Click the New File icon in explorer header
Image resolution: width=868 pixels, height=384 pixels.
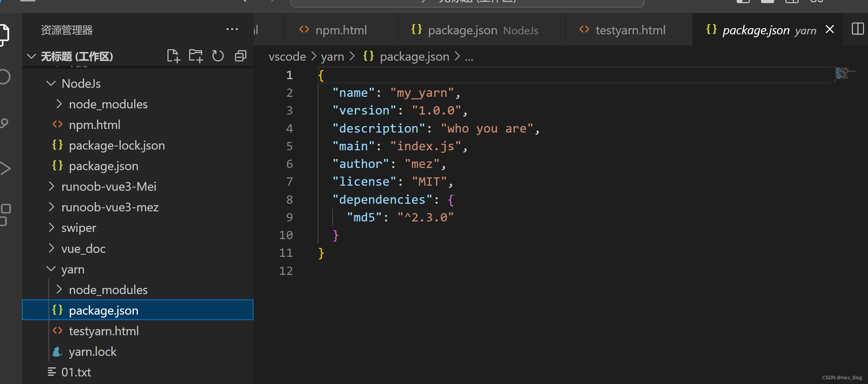pyautogui.click(x=173, y=56)
